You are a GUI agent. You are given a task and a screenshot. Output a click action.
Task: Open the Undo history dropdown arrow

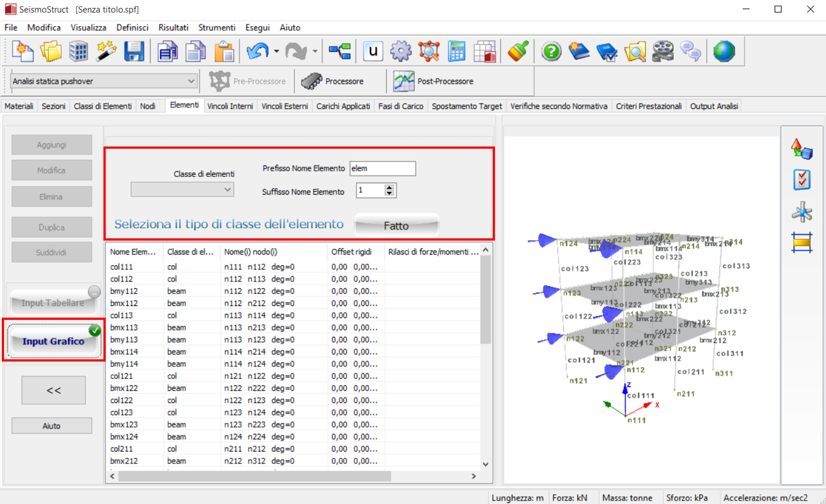click(x=276, y=52)
